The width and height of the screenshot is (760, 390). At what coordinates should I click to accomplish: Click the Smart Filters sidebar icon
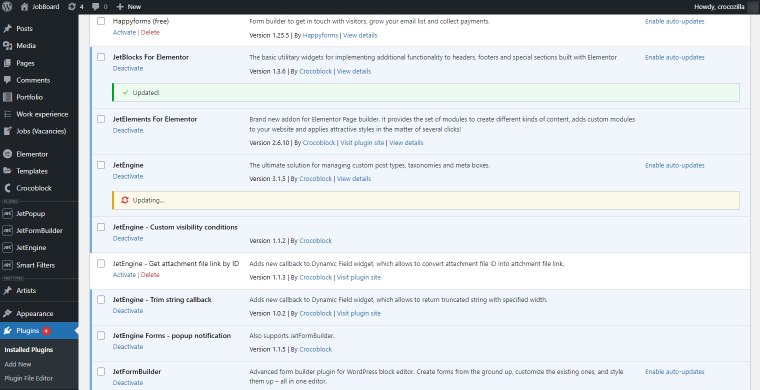(x=7, y=265)
